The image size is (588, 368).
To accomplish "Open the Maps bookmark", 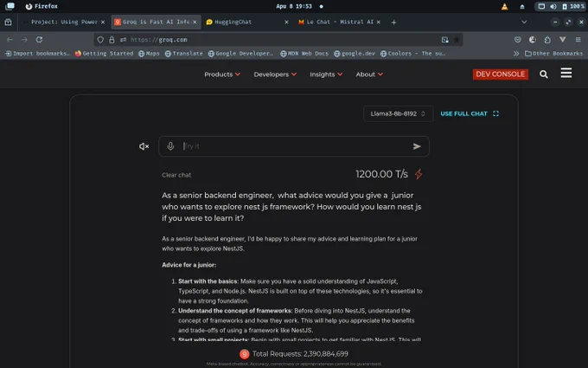I will click(x=149, y=54).
